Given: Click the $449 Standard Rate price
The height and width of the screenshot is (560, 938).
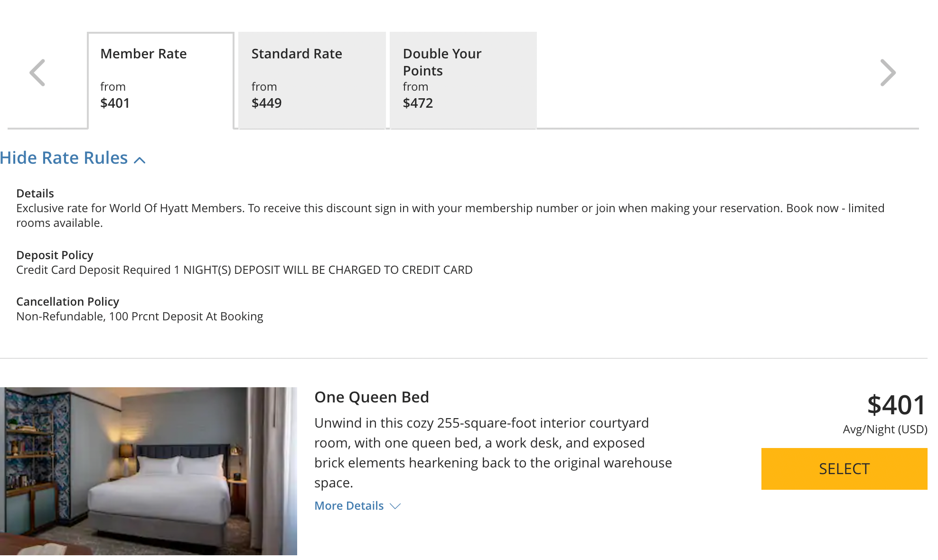Looking at the screenshot, I should click(x=266, y=103).
